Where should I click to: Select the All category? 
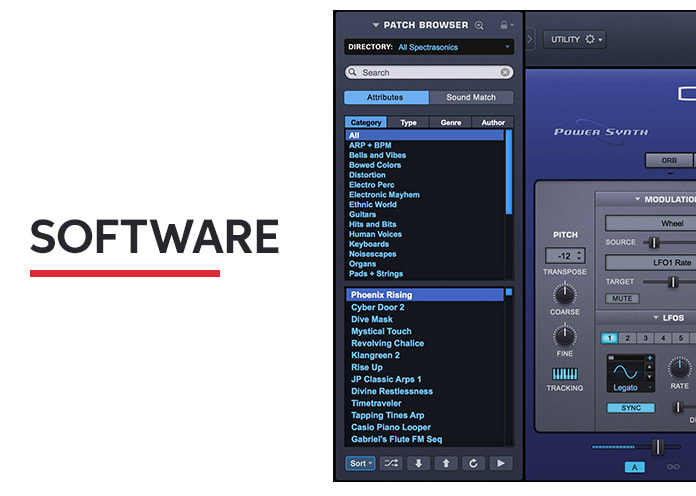(x=425, y=135)
